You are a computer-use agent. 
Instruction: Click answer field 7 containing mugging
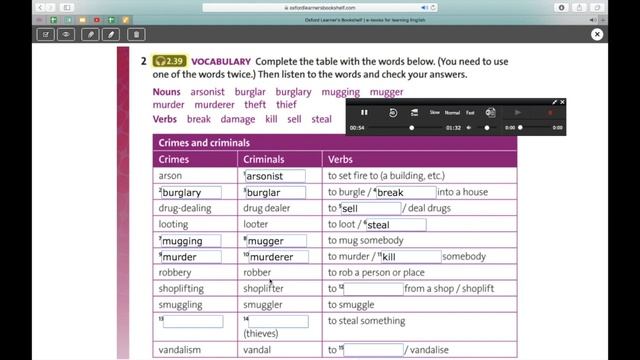tap(191, 241)
